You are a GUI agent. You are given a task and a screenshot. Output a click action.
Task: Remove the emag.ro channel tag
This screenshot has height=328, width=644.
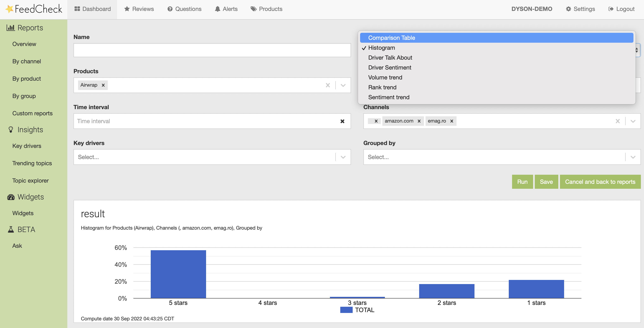[x=452, y=121]
